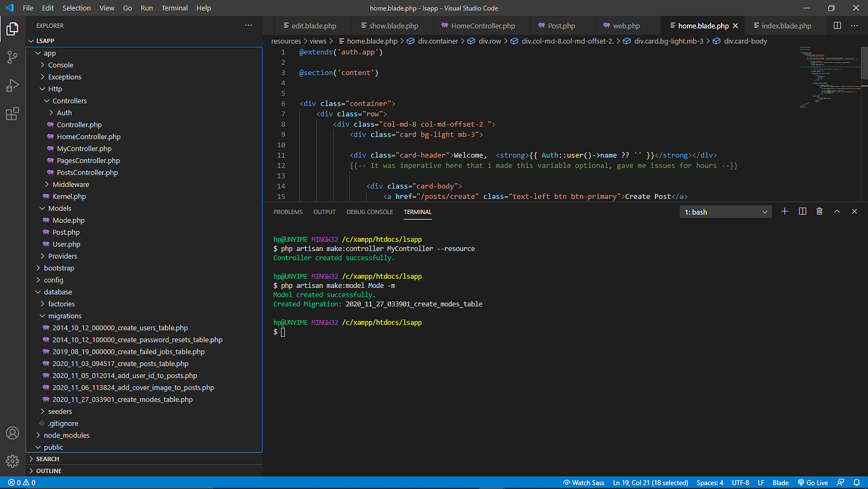
Task: Maximize the terminal panel with chevron up
Action: pyautogui.click(x=837, y=212)
